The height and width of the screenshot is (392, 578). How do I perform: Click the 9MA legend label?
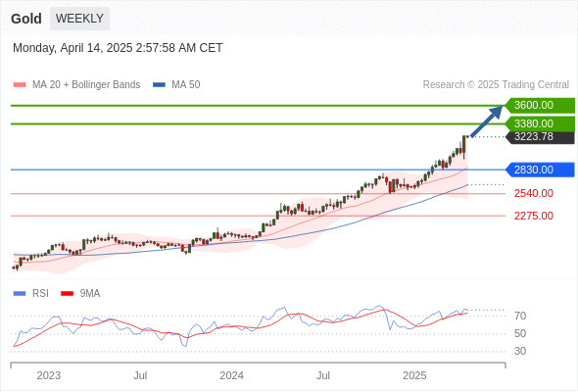[90, 294]
